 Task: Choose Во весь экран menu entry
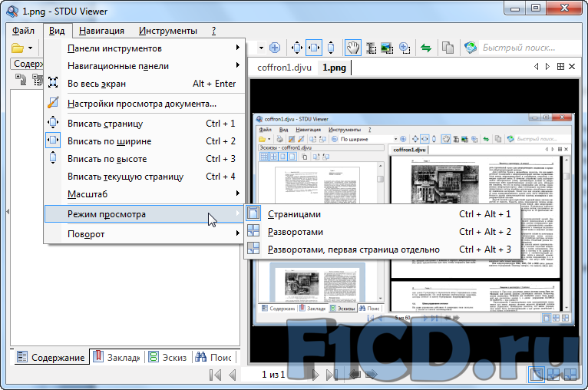(x=144, y=84)
